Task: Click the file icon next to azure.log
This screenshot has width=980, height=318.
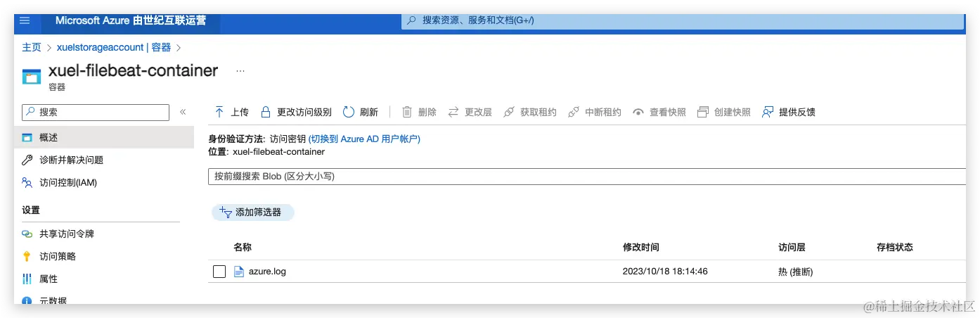Action: click(238, 272)
